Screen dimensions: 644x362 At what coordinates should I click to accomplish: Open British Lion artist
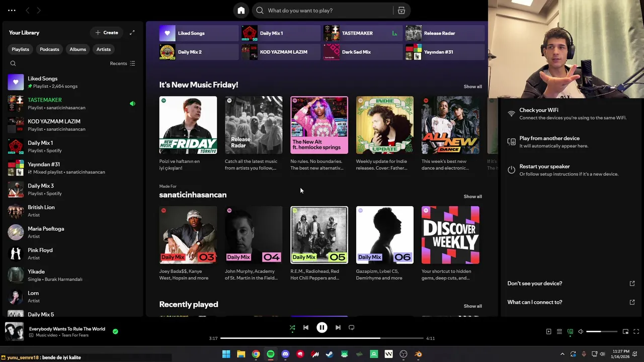pyautogui.click(x=72, y=211)
